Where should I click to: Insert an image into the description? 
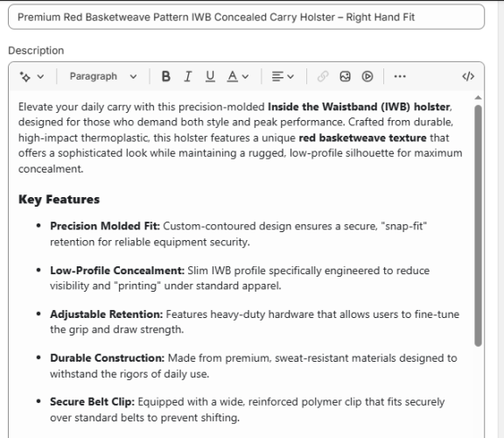pyautogui.click(x=346, y=76)
